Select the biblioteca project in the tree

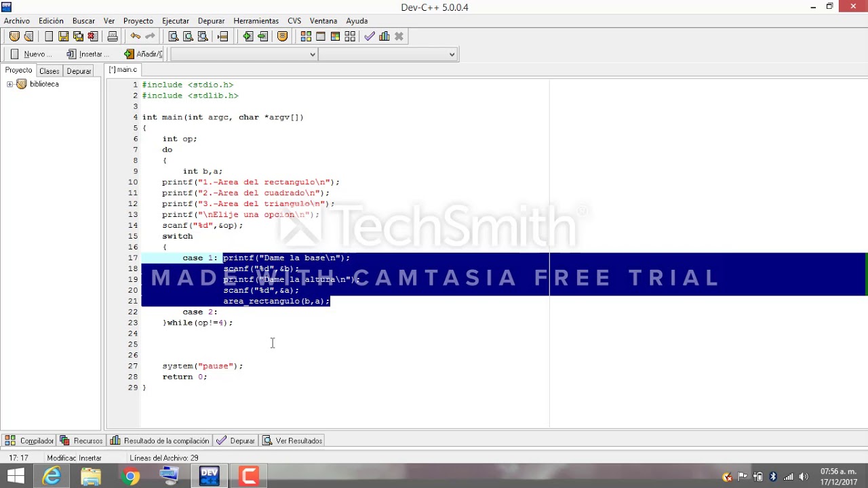point(44,84)
